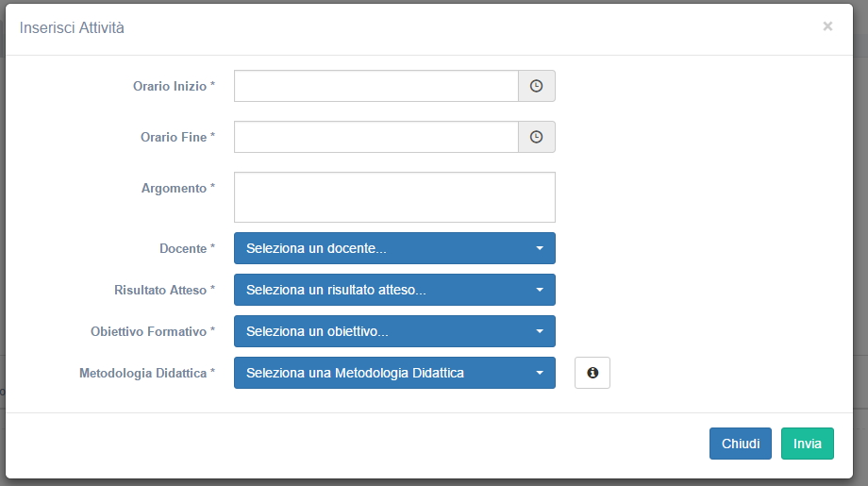Screen dimensions: 868x486
Task: Click the 'Risultato Atteso *' field label
Action: (x=164, y=290)
